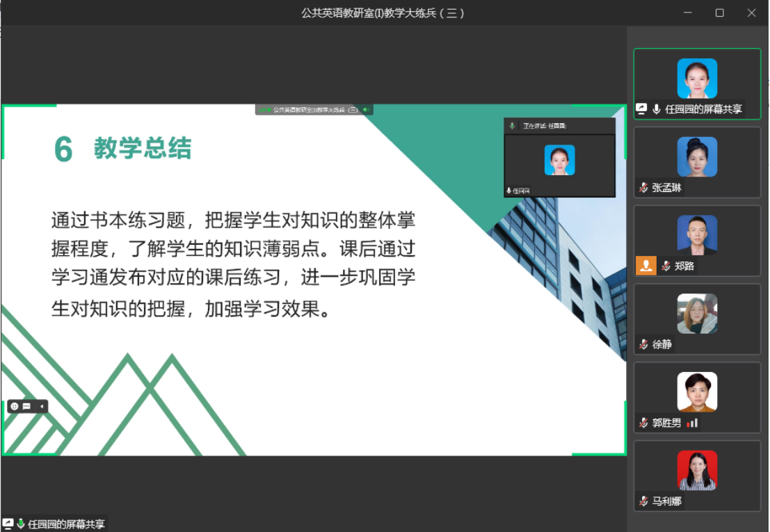Screen dimensions: 770x532
Task: Click the bottom-left screen share status icon
Action: [8, 524]
